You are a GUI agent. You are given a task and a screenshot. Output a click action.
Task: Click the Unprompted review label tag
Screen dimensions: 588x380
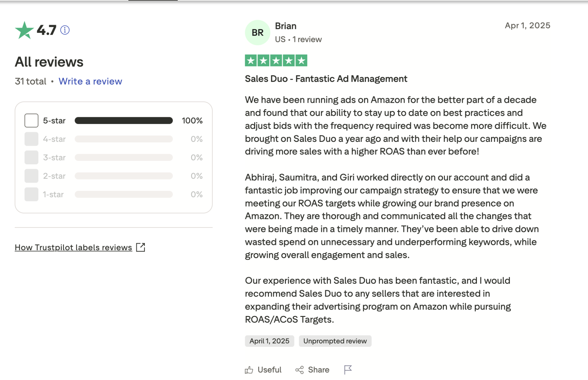(x=335, y=341)
